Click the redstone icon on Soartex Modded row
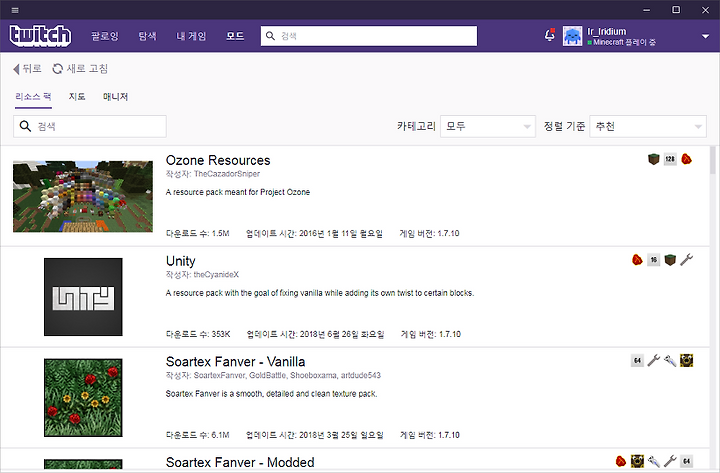The height and width of the screenshot is (473, 720). point(620,461)
